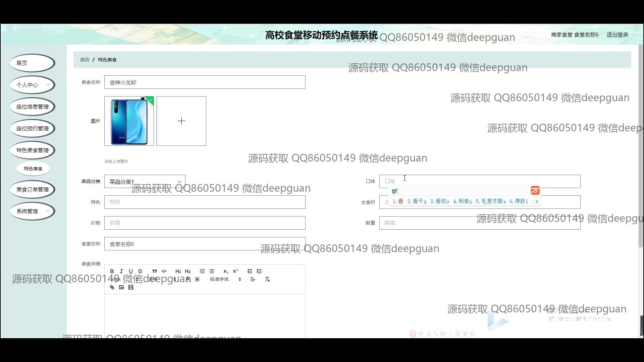The image size is (644, 362).
Task: Click the 价格 input field
Action: point(205,223)
